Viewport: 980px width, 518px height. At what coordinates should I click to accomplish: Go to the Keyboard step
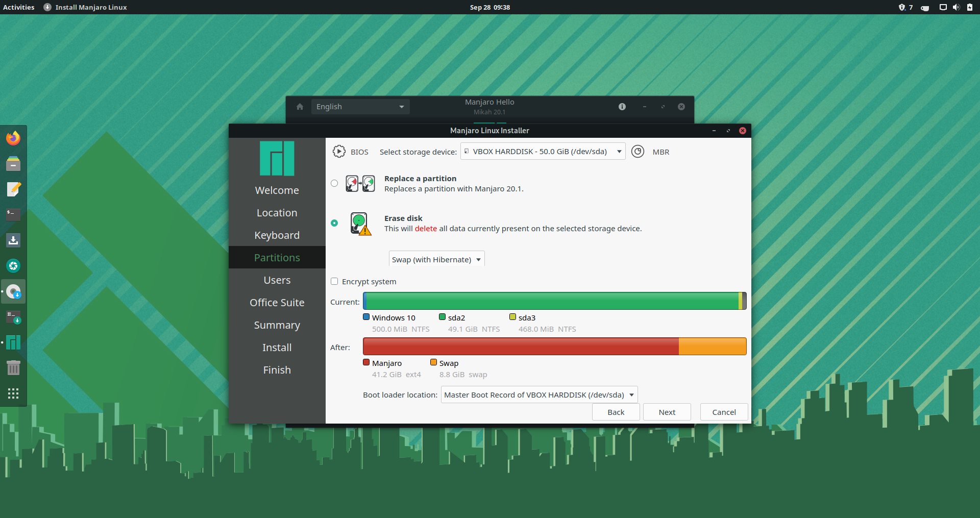[x=277, y=235]
